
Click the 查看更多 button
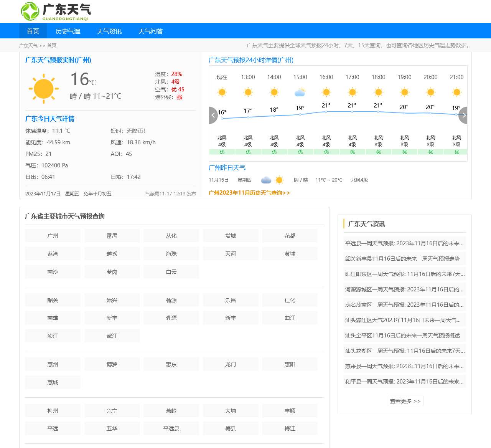coord(405,401)
